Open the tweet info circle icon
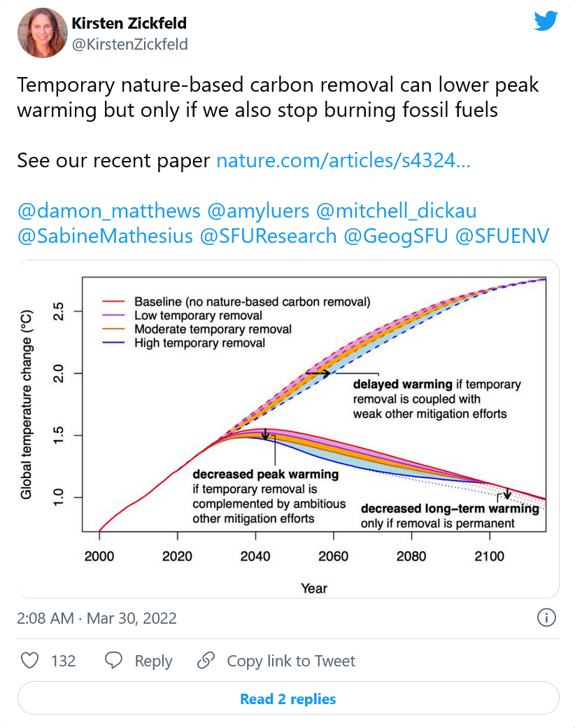575x728 pixels. (x=546, y=618)
